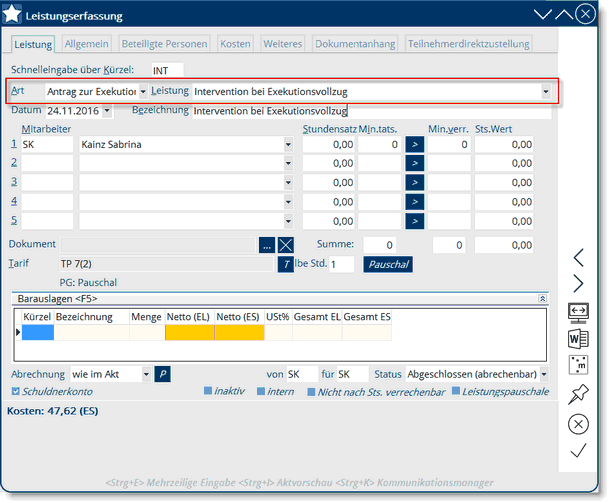
Task: Confirm the entry with the checkmark icon
Action: tap(578, 451)
